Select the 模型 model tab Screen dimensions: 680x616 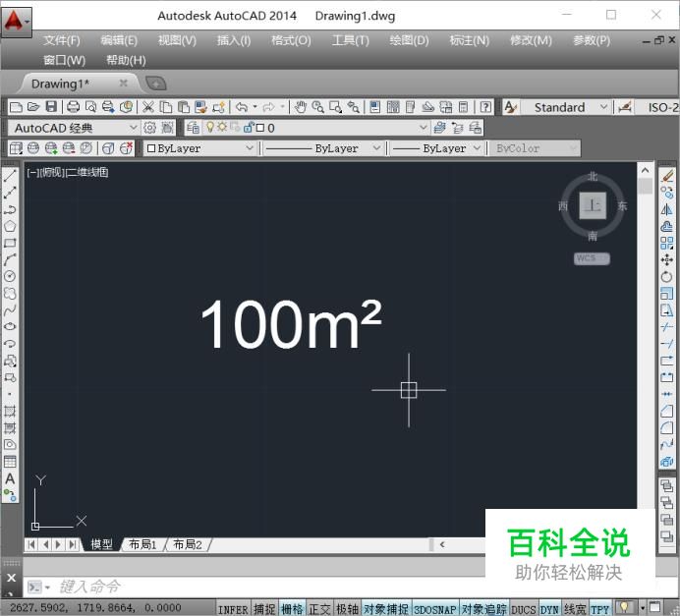[x=101, y=544]
